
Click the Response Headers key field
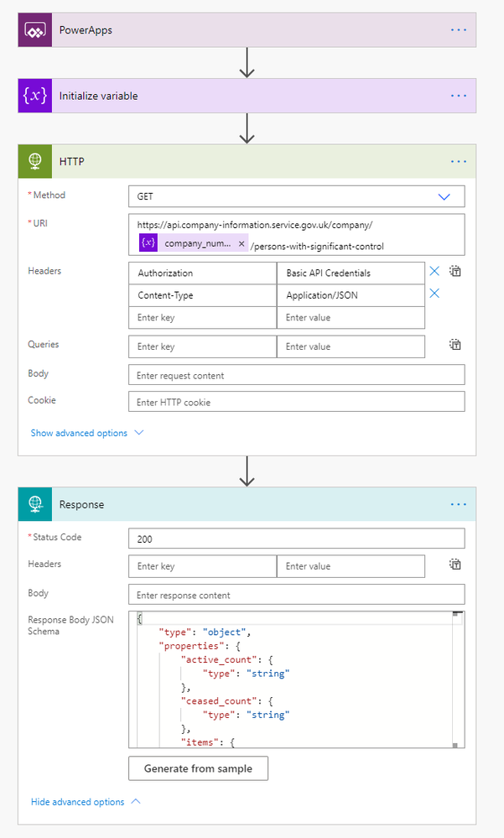203,566
